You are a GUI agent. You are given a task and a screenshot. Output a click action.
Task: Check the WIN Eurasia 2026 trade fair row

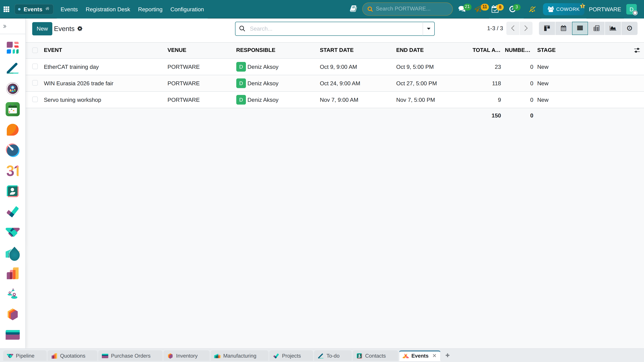pyautogui.click(x=35, y=83)
